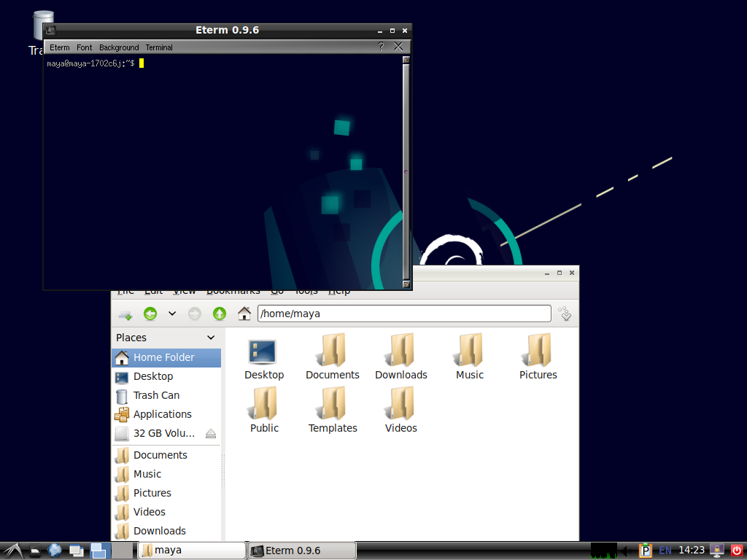Image resolution: width=747 pixels, height=560 pixels.
Task: Open the web browser from taskbar
Action: (x=55, y=551)
